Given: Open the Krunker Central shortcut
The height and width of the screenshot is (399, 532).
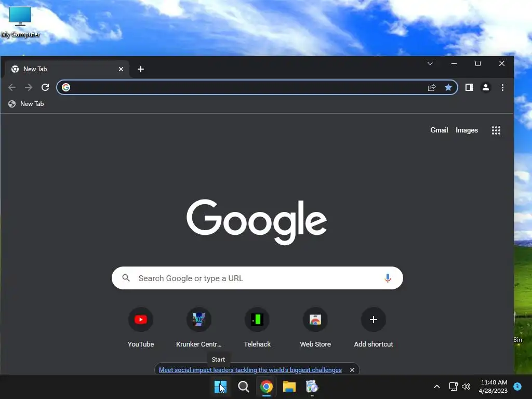Looking at the screenshot, I should click(199, 328).
